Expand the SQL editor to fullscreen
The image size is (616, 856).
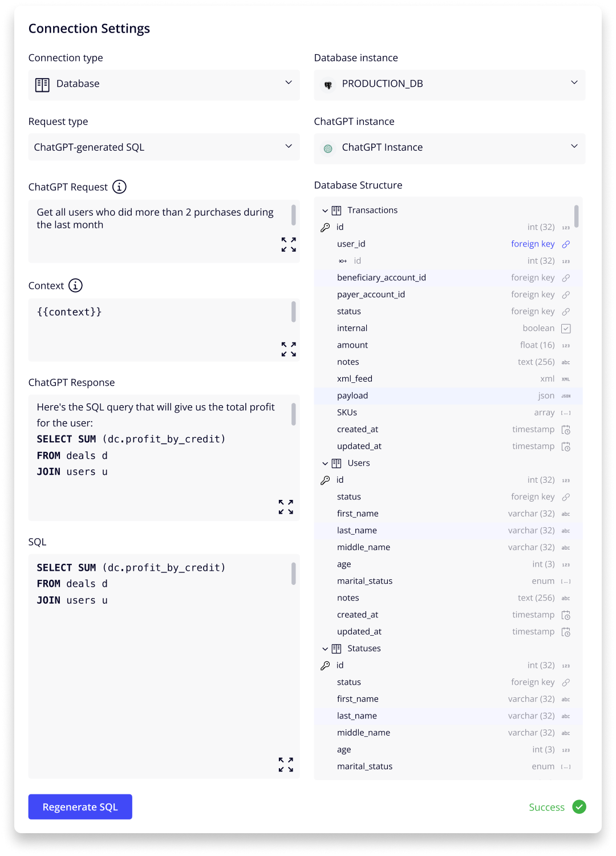(286, 765)
